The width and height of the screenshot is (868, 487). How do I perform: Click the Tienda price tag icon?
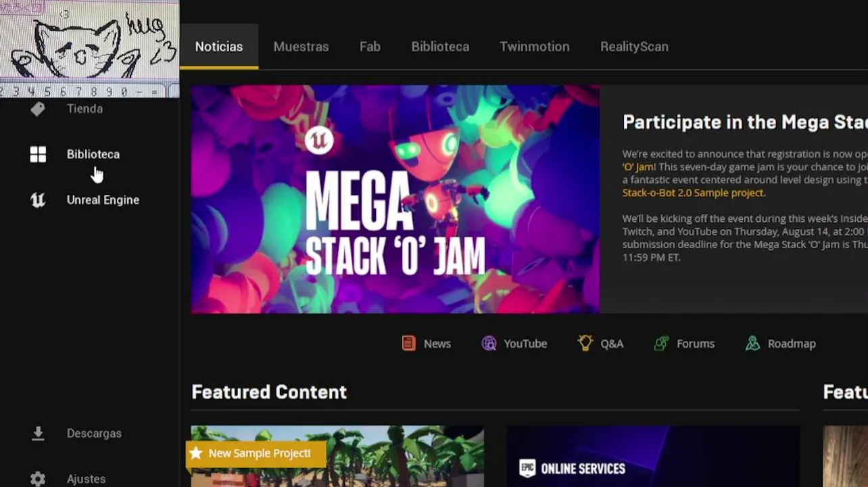pyautogui.click(x=38, y=109)
